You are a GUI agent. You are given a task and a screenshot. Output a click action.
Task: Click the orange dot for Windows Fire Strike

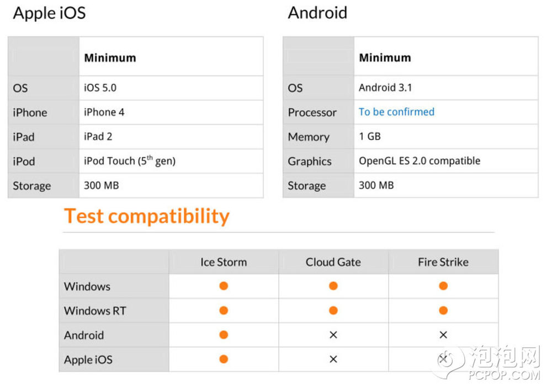click(443, 286)
